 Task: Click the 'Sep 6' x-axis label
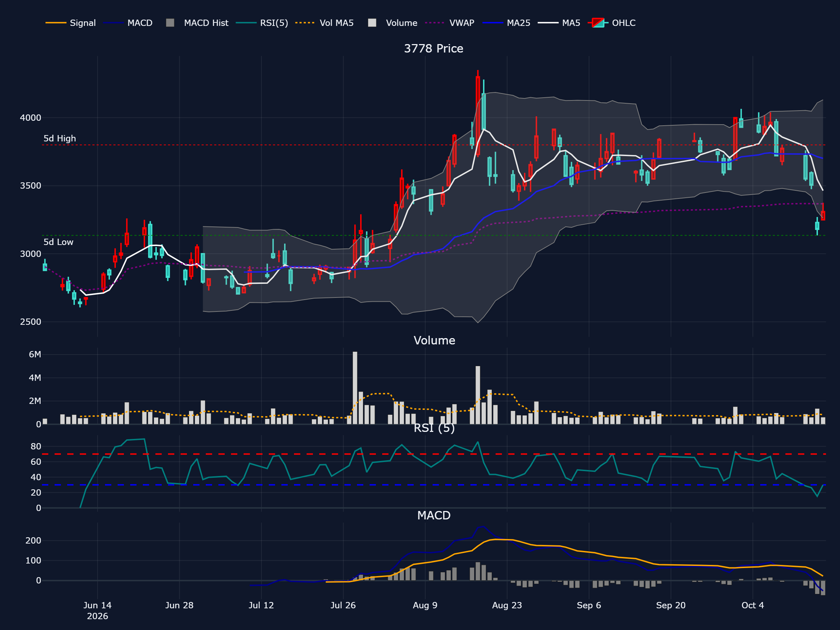[589, 605]
